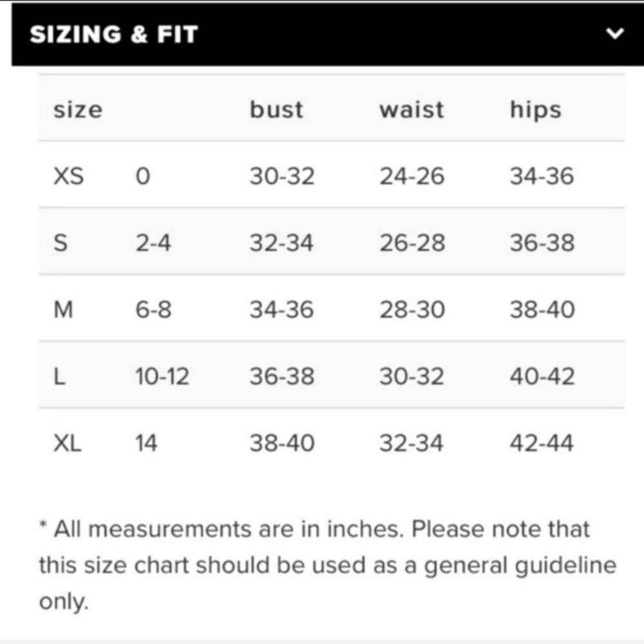Collapse the Sizing & Fit chevron arrow
This screenshot has height=644, width=644.
tap(616, 33)
